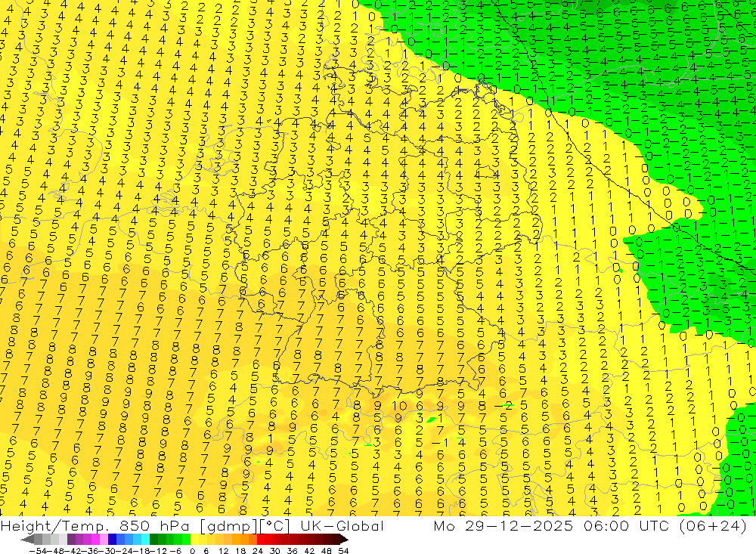Image resolution: width=756 pixels, height=554 pixels.
Task: Click the Mo 29-12-2025 date text
Action: pos(503,525)
